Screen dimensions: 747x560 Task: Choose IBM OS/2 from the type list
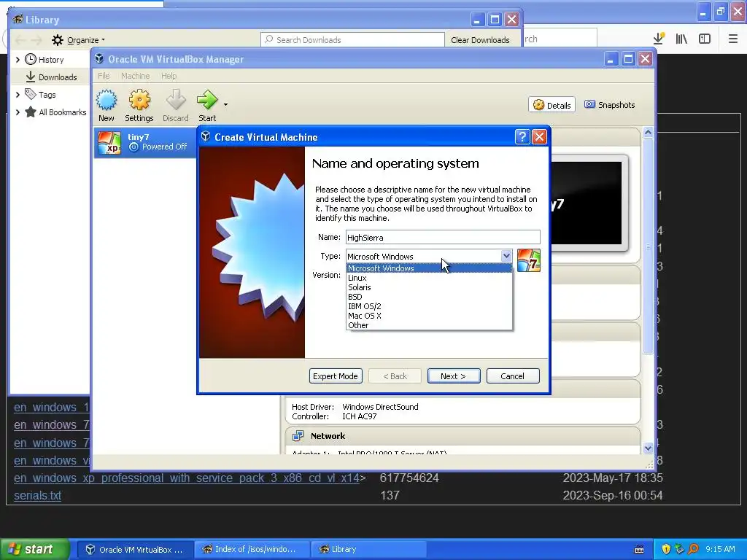click(429, 306)
